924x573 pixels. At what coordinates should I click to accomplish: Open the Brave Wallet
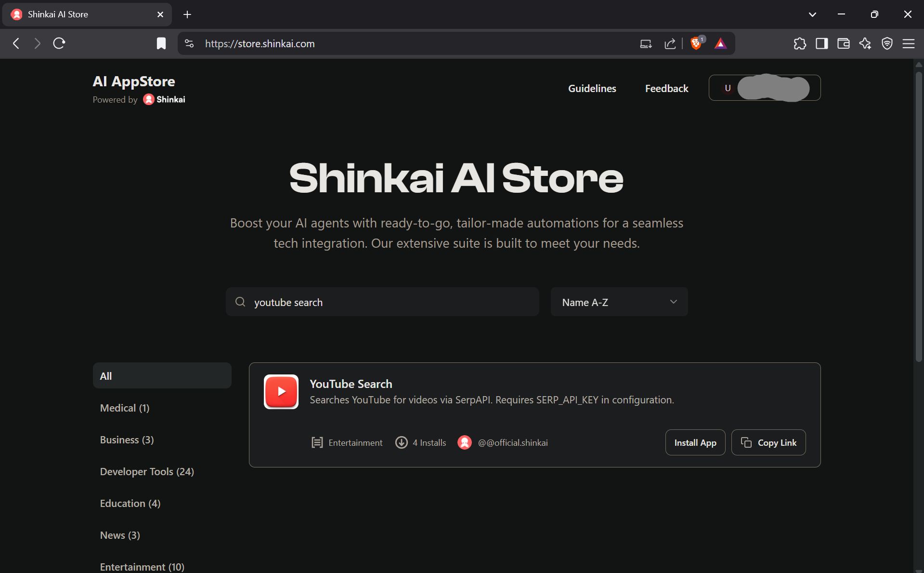(x=843, y=43)
